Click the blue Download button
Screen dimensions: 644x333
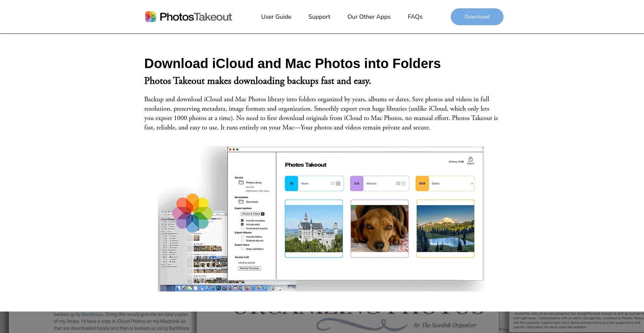click(477, 17)
